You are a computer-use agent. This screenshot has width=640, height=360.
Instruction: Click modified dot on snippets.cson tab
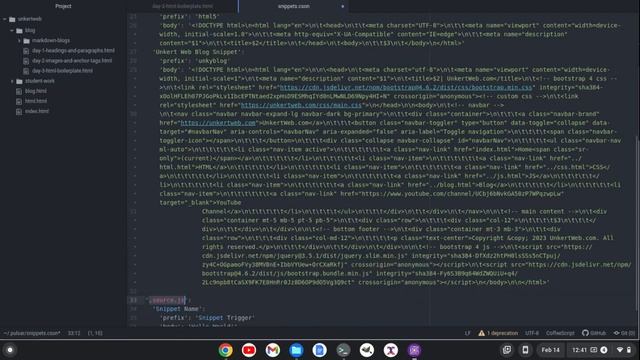pyautogui.click(x=342, y=6)
